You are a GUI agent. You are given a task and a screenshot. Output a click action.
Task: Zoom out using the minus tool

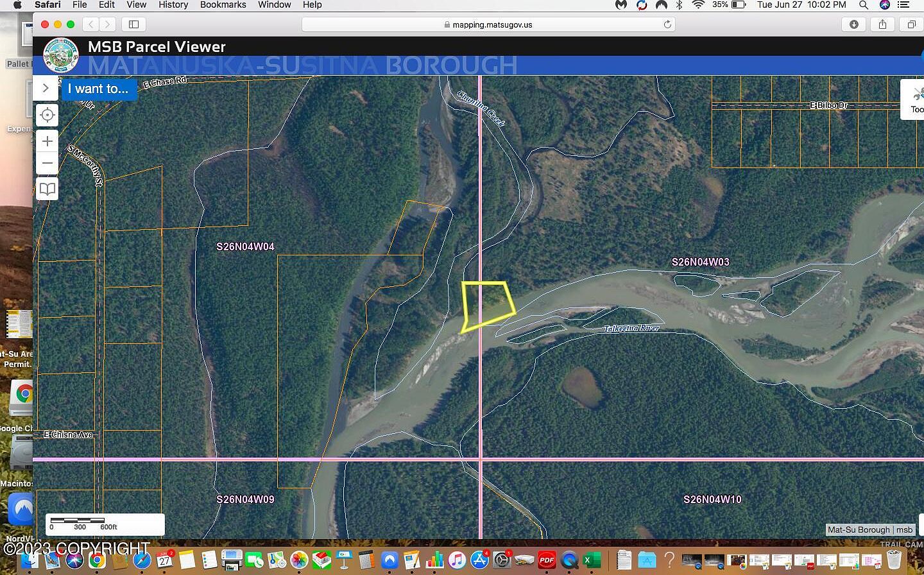click(47, 163)
